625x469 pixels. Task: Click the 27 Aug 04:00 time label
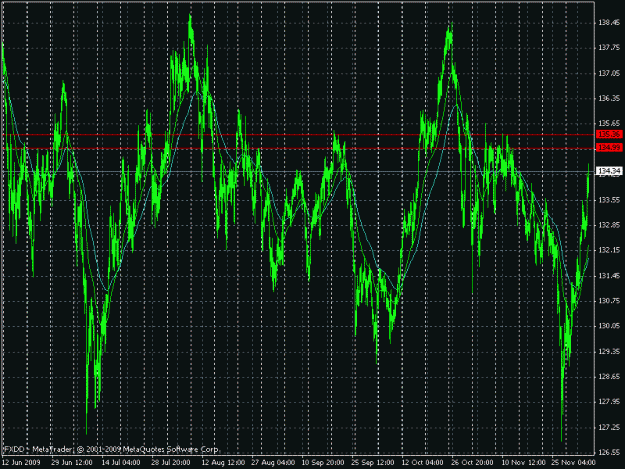tap(273, 463)
